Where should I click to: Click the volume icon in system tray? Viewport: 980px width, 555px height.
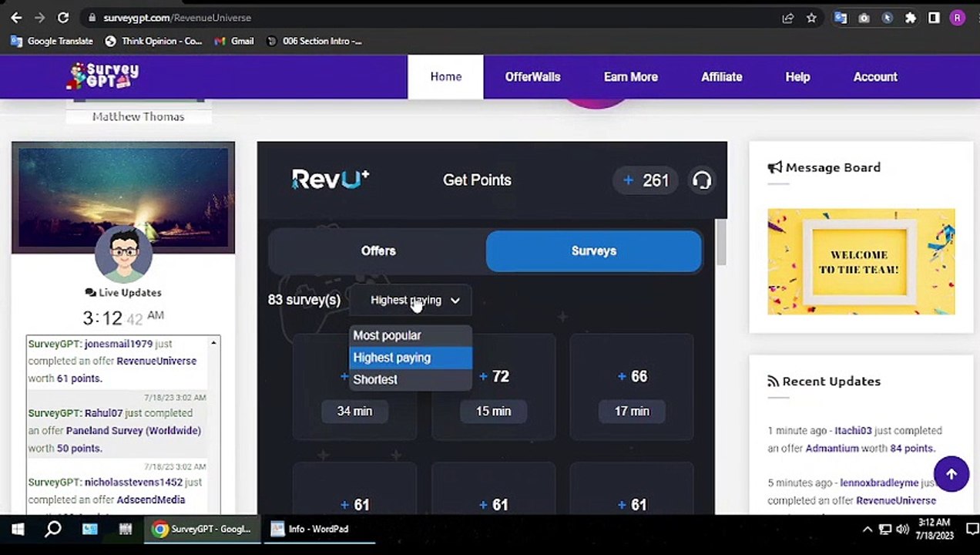(x=902, y=530)
